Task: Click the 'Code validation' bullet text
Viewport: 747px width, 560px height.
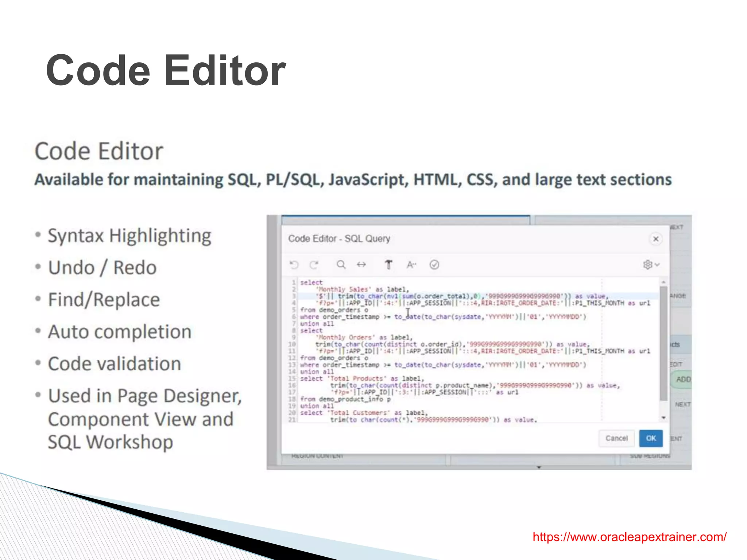Action: (x=115, y=364)
